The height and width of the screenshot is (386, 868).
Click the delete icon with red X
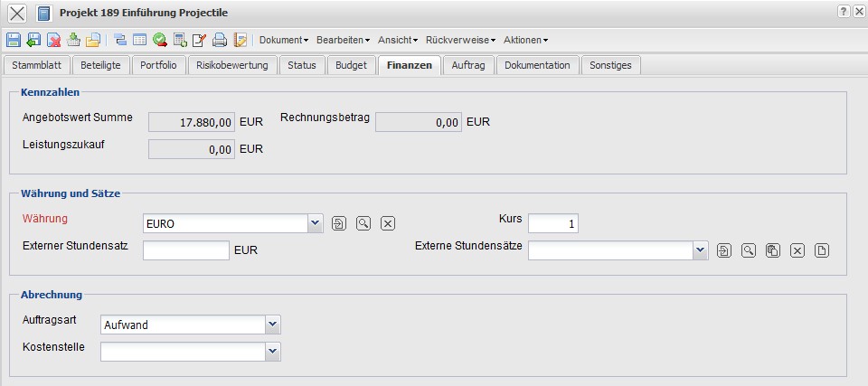click(53, 40)
